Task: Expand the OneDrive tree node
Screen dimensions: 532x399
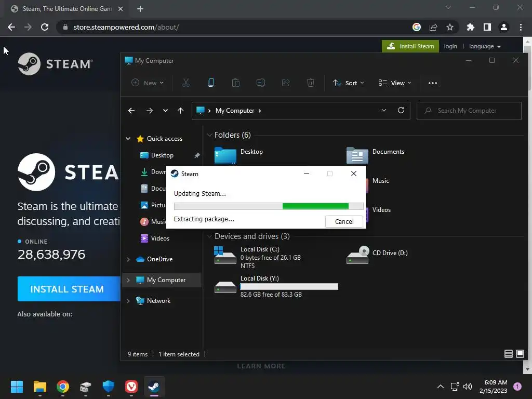Action: 128,259
